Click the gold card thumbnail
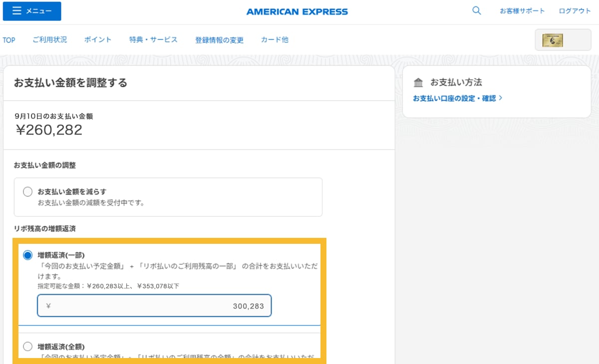This screenshot has width=599, height=364. [553, 40]
